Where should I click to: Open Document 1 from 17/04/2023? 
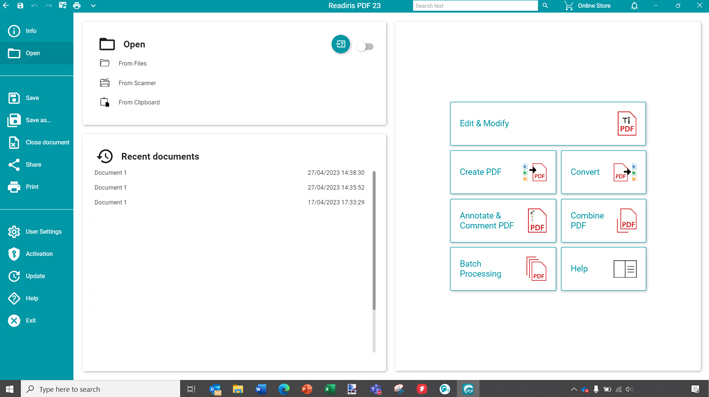229,202
